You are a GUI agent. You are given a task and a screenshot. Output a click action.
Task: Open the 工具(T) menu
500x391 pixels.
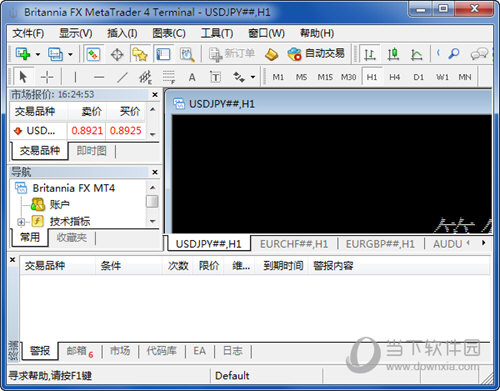pos(217,33)
